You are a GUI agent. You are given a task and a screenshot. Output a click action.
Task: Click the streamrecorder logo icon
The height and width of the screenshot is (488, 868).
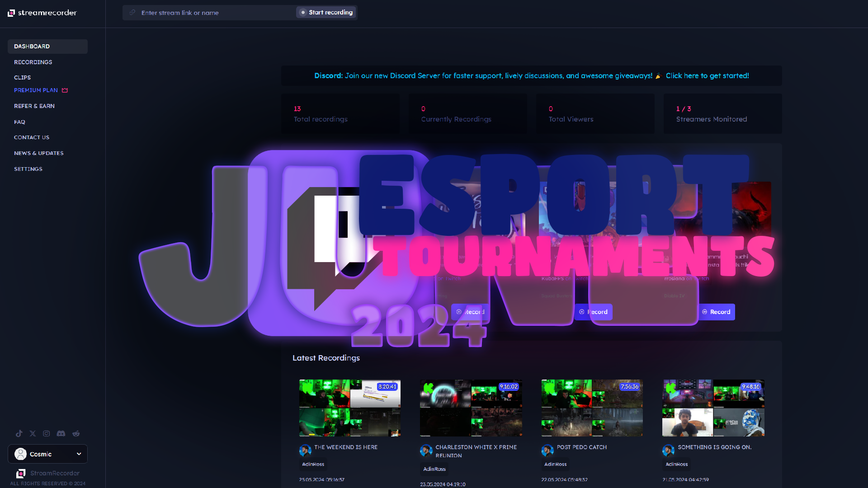click(11, 13)
